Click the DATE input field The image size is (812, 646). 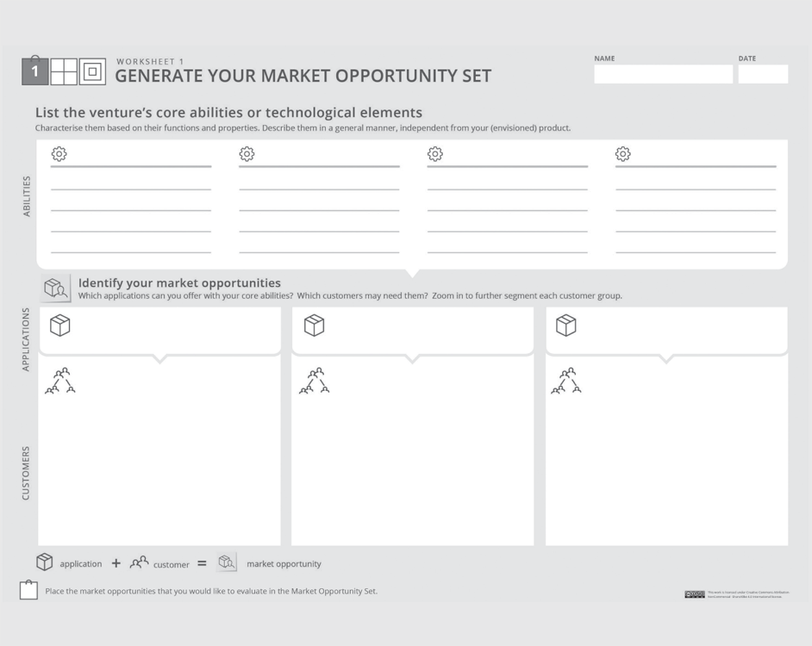[764, 74]
